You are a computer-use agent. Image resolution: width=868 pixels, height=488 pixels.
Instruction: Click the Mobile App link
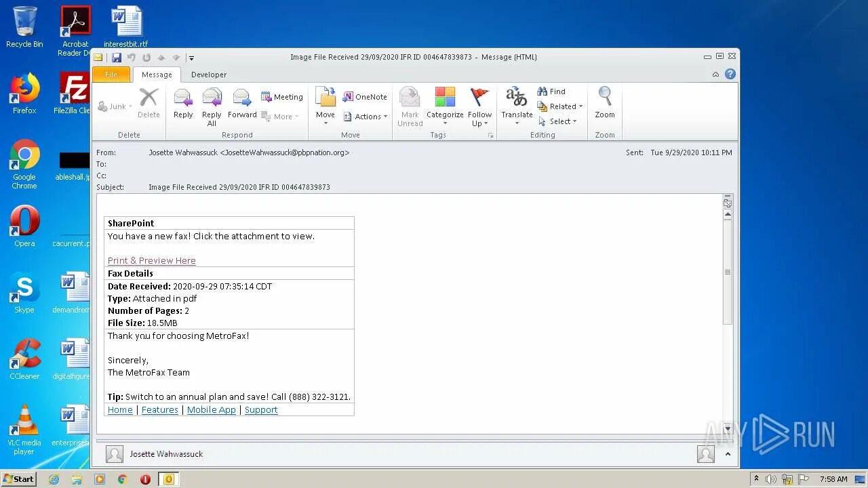click(212, 409)
